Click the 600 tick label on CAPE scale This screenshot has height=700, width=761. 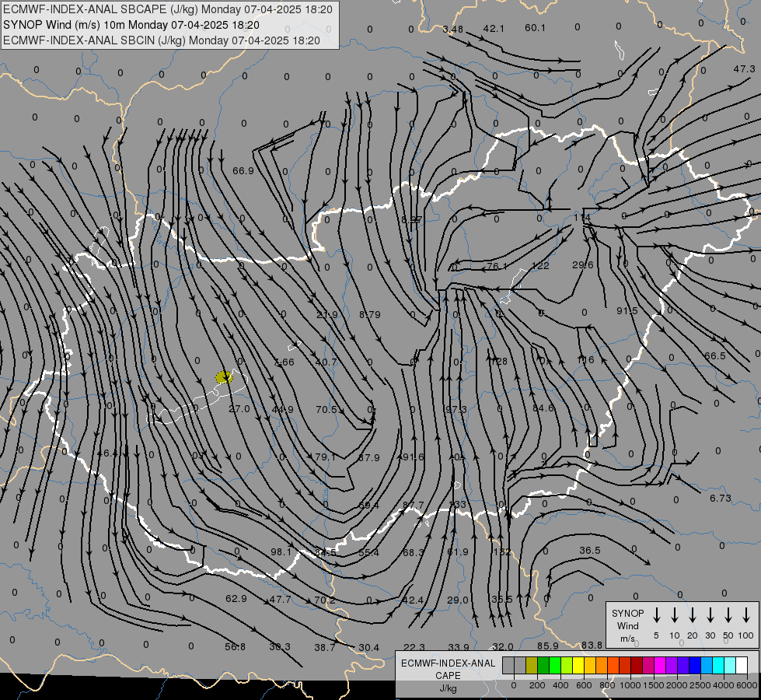click(584, 685)
